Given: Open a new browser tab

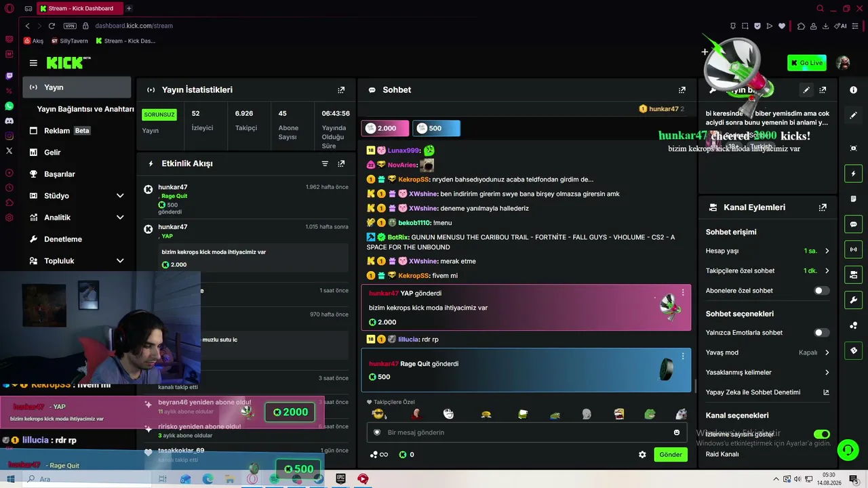Looking at the screenshot, I should 129,8.
